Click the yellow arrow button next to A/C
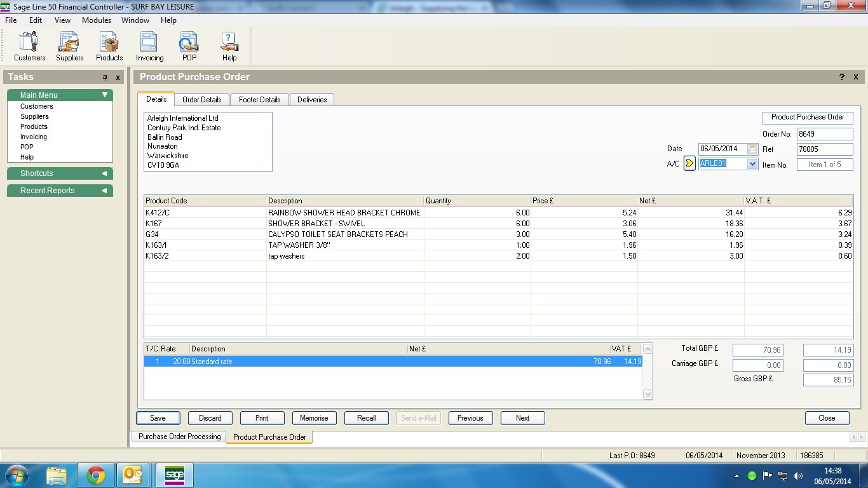 pyautogui.click(x=689, y=163)
